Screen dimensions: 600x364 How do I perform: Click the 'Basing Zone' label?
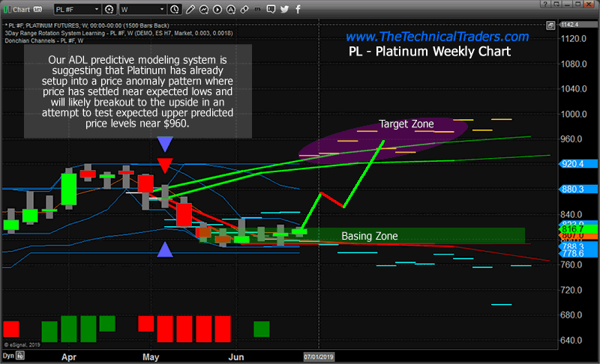369,236
